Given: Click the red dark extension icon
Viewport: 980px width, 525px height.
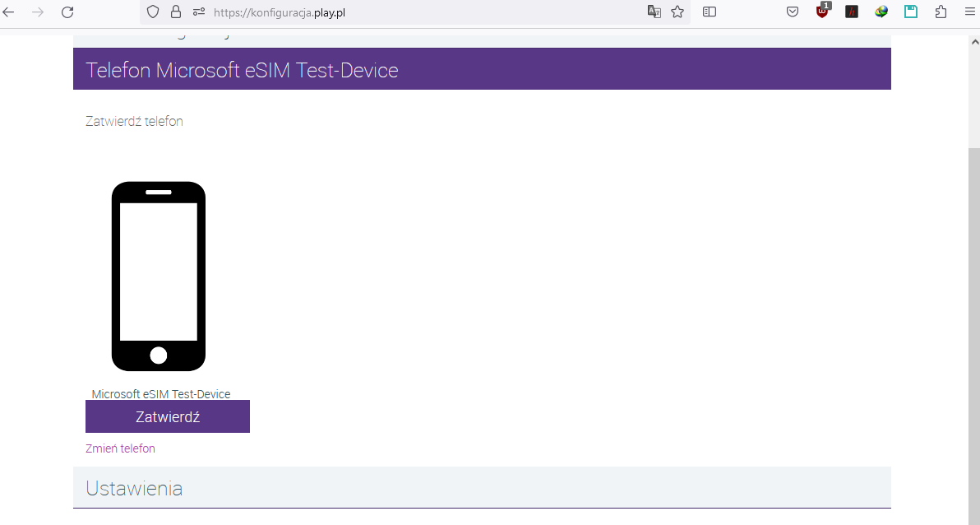Looking at the screenshot, I should pos(852,12).
